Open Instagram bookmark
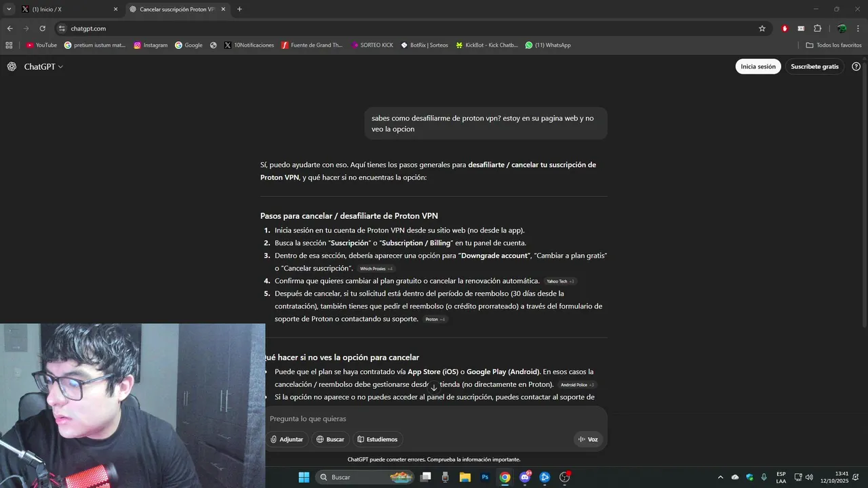The image size is (868, 488). click(x=151, y=45)
